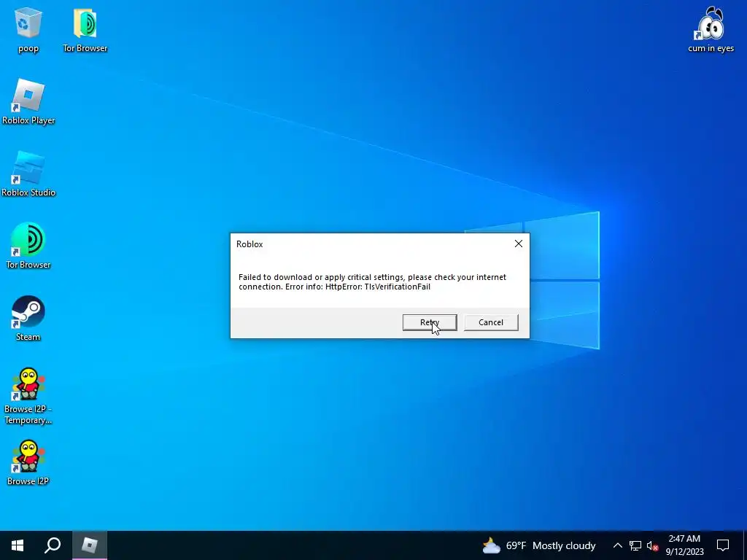Click Retry in the Roblox error dialog
This screenshot has height=560, width=747.
(429, 322)
